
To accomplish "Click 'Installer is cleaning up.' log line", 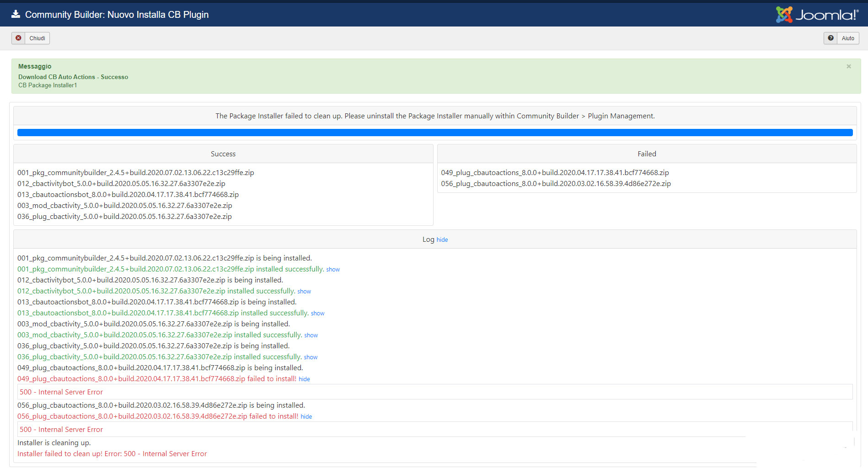I will pyautogui.click(x=54, y=443).
